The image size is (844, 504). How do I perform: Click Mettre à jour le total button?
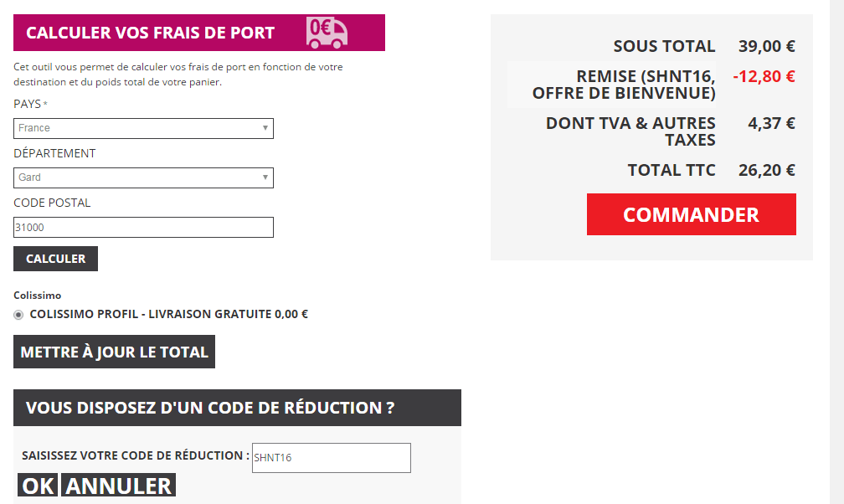114,352
